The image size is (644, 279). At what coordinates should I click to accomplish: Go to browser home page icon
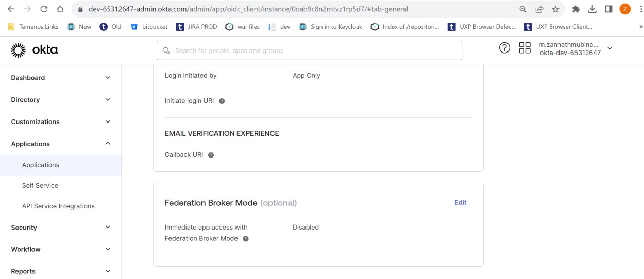tap(60, 9)
